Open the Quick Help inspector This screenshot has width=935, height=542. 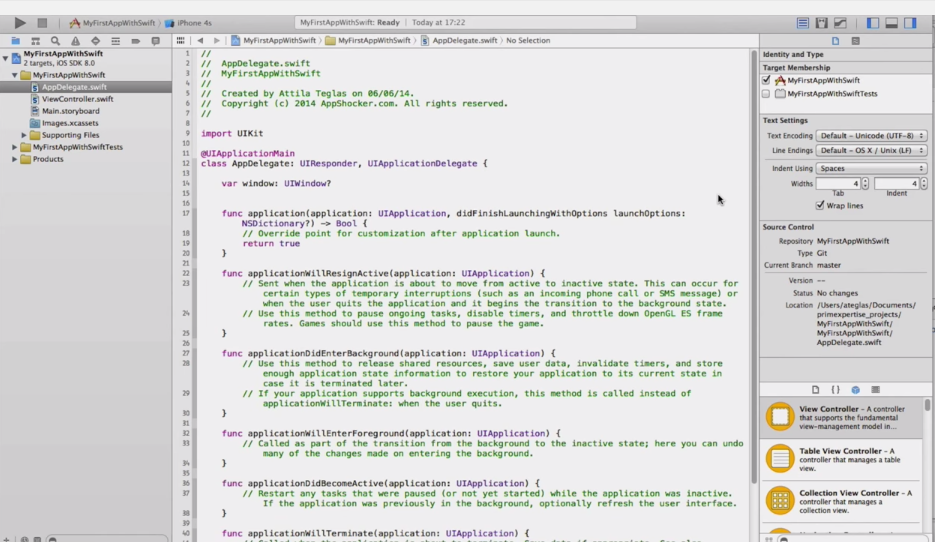856,40
